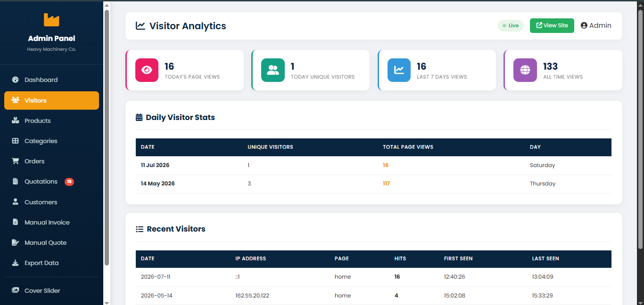
Task: Click the Thursday day cell
Action: point(543,184)
